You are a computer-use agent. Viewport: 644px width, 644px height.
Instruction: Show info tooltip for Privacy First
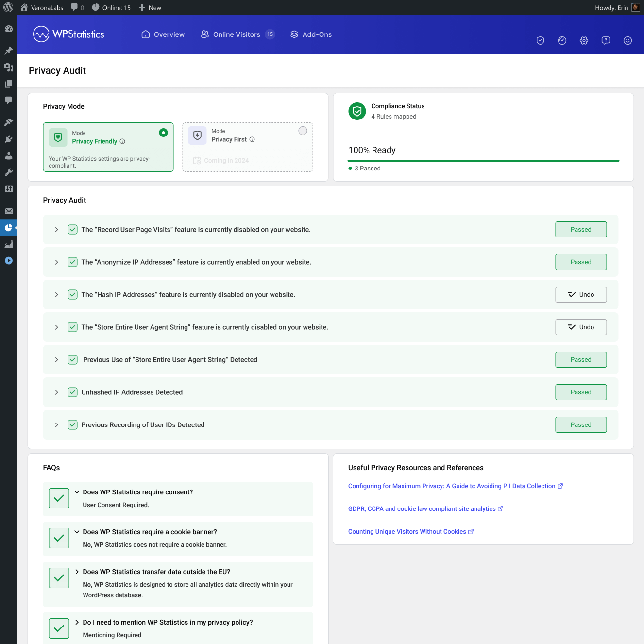click(x=252, y=139)
